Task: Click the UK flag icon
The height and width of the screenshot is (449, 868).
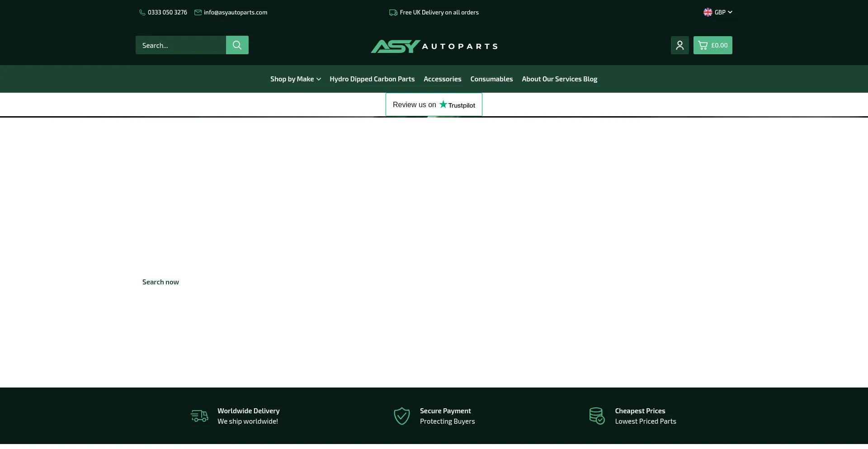Action: pyautogui.click(x=708, y=12)
